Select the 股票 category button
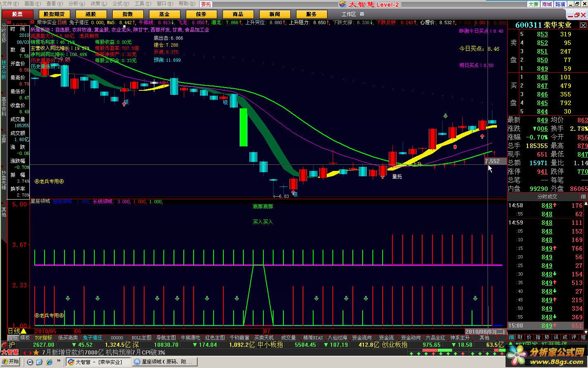This screenshot has height=368, width=588. click(x=18, y=14)
